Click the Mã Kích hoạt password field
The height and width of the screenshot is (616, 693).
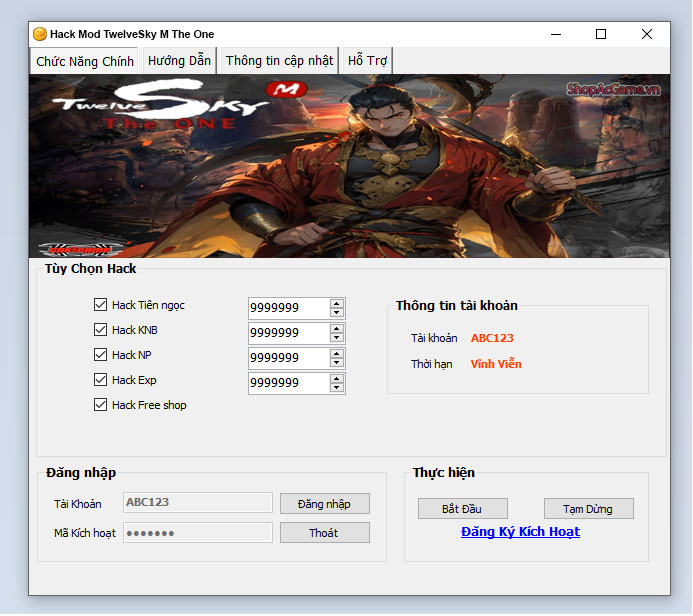tap(198, 533)
